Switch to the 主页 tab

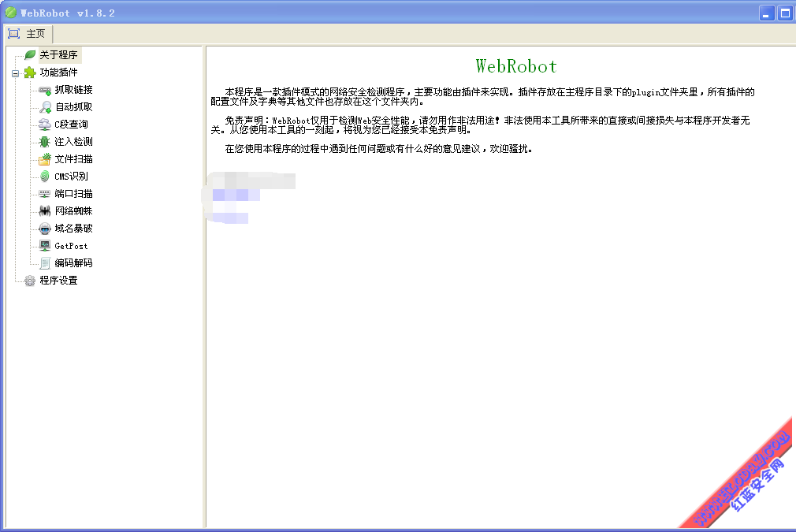point(29,34)
